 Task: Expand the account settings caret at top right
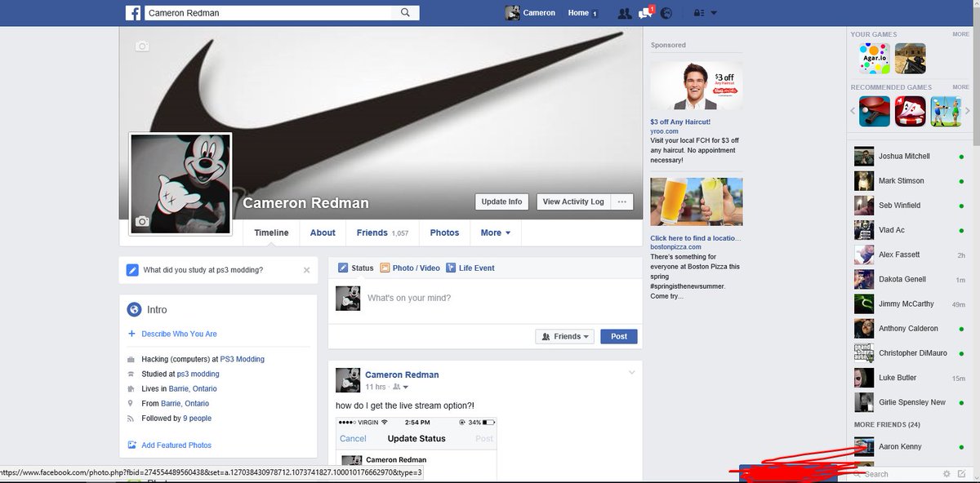[715, 13]
